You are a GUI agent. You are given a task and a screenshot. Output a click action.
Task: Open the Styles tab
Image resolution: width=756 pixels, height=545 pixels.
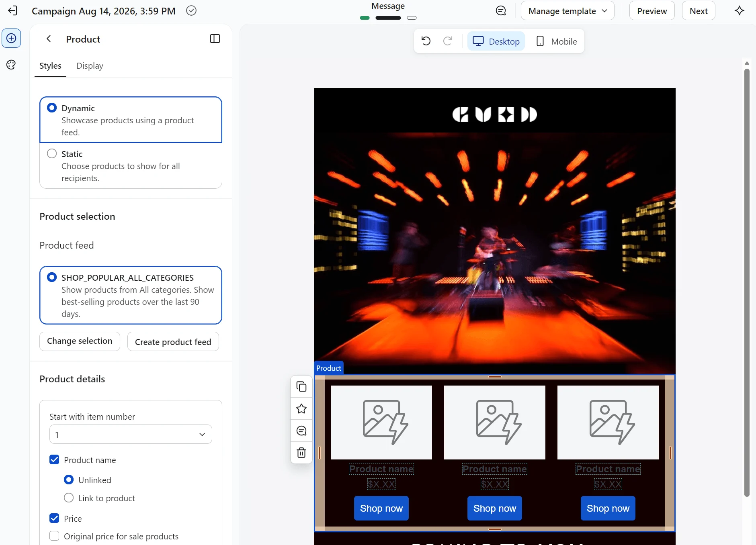tap(50, 66)
